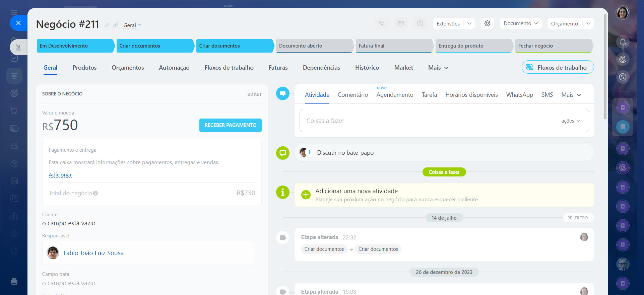Click the printer icon in left sidebar
Image resolution: width=644 pixels, height=295 pixels.
pos(14,282)
